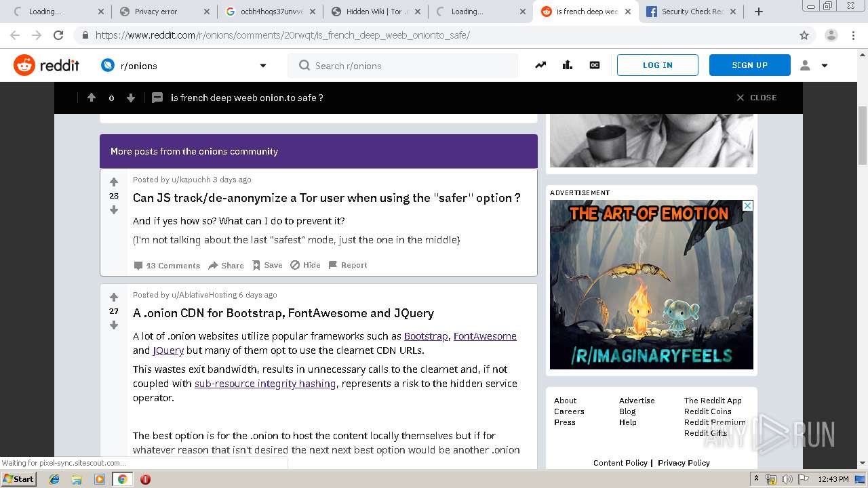Share the Can JS track post
The width and height of the screenshot is (868, 488).
[x=226, y=265]
